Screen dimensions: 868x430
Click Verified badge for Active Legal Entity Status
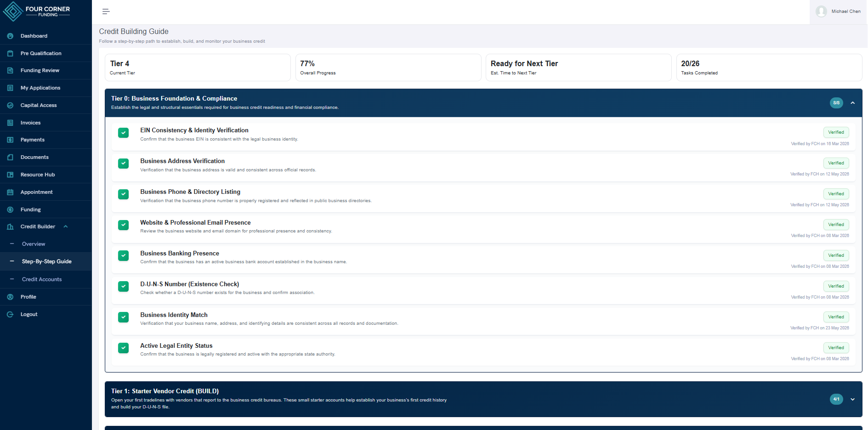[x=836, y=348]
